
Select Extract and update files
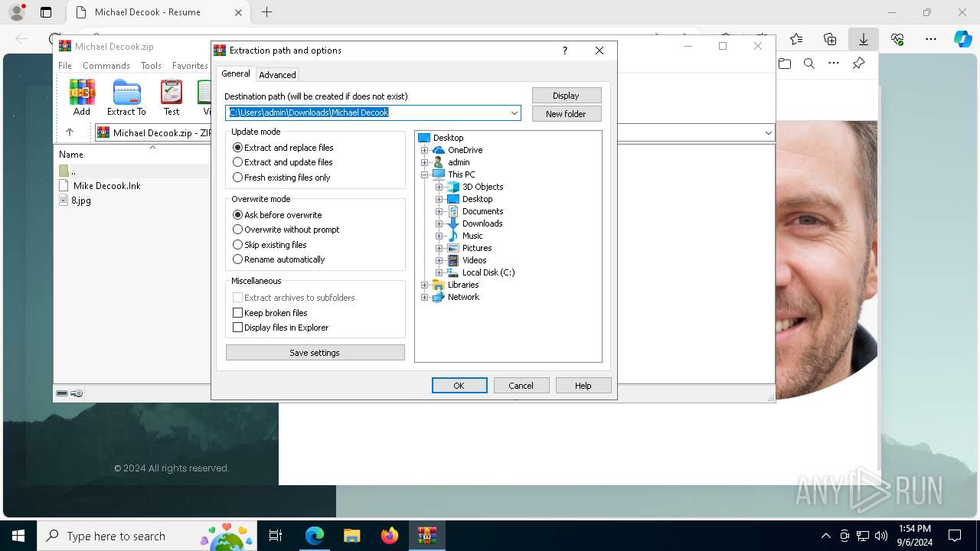click(283, 162)
